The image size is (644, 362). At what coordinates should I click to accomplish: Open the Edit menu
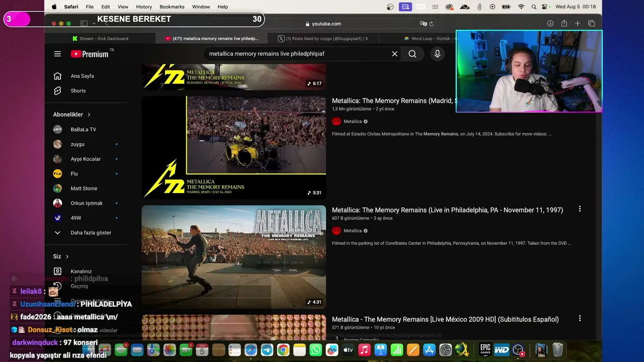pyautogui.click(x=106, y=7)
